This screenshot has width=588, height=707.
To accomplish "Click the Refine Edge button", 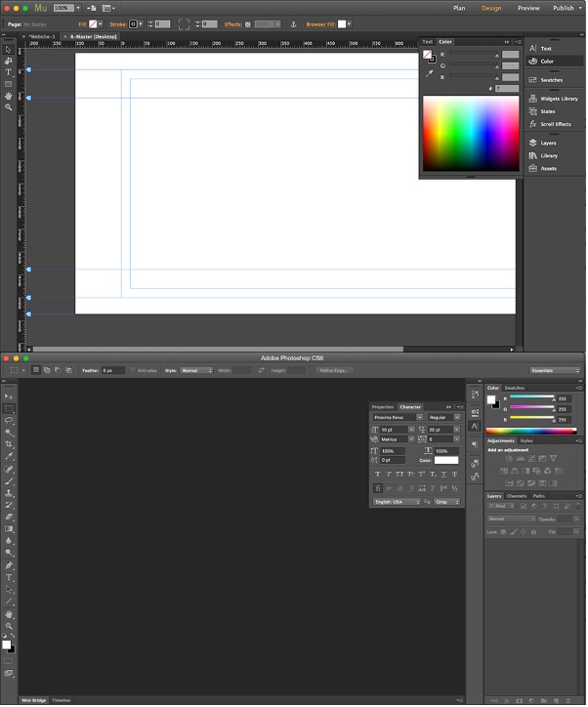I will click(334, 371).
